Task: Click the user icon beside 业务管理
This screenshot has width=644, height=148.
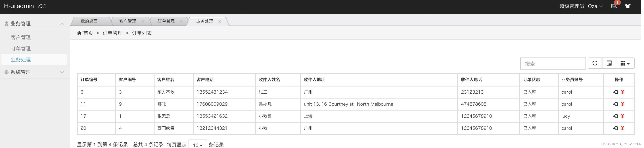Action: point(6,23)
